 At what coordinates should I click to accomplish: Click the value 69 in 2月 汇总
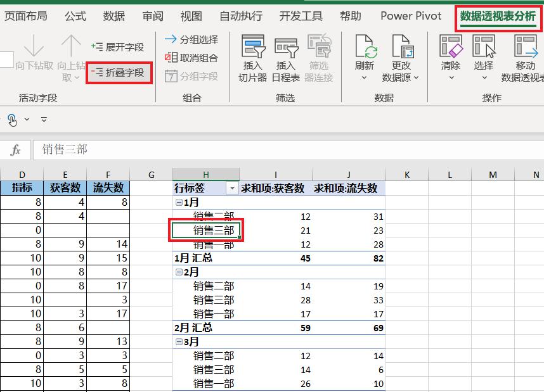tap(378, 328)
